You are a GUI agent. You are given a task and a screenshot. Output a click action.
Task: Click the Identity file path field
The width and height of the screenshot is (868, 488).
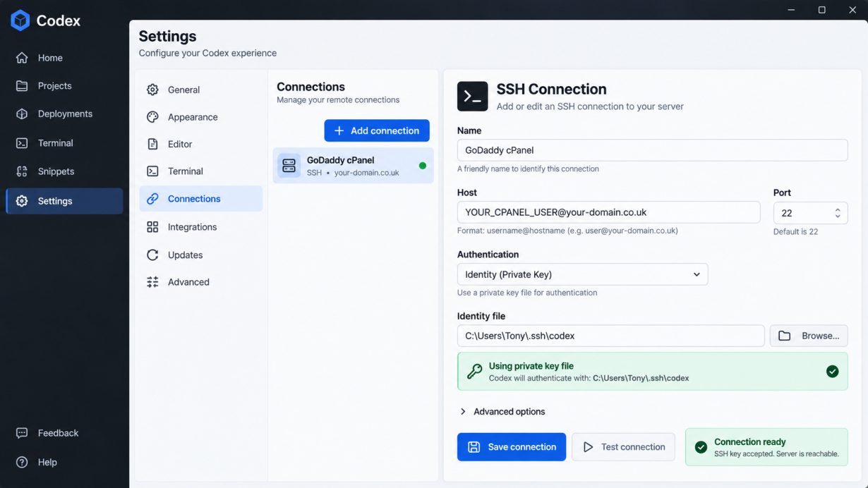611,336
